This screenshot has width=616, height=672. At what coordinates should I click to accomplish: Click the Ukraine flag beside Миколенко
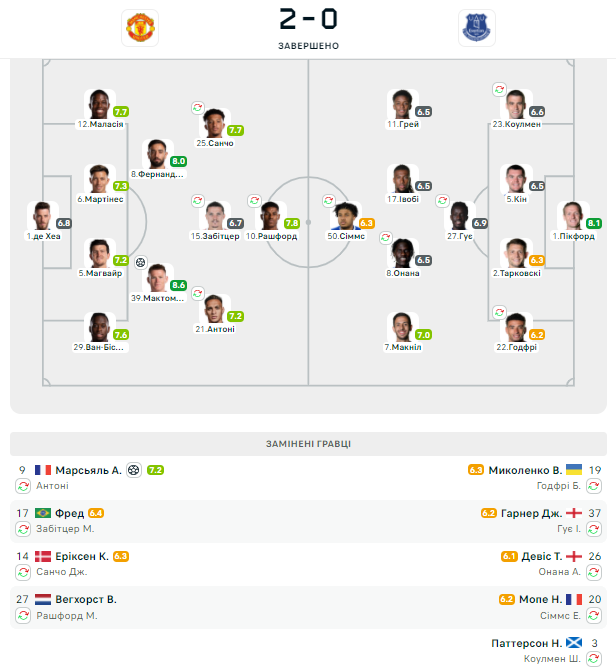coord(574,470)
